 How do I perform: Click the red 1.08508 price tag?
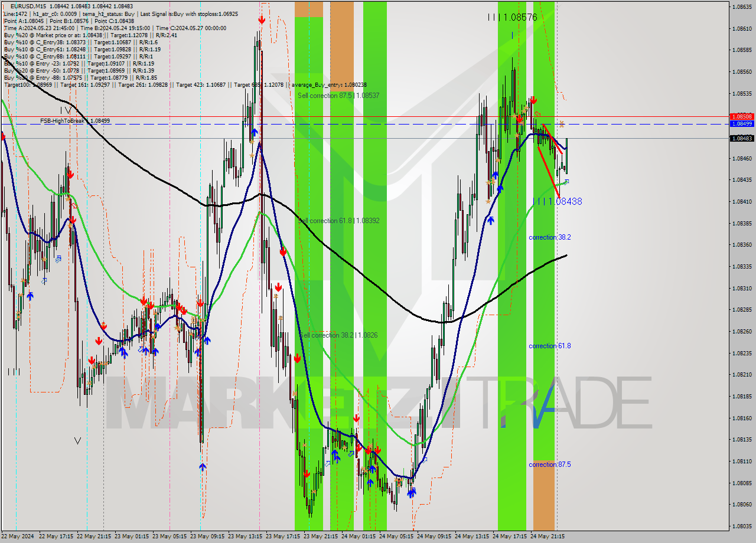(x=742, y=116)
